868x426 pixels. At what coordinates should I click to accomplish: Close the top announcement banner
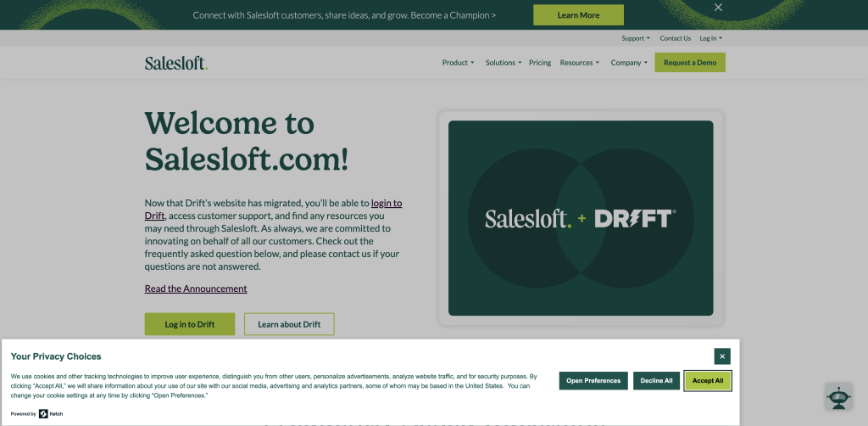coord(718,7)
